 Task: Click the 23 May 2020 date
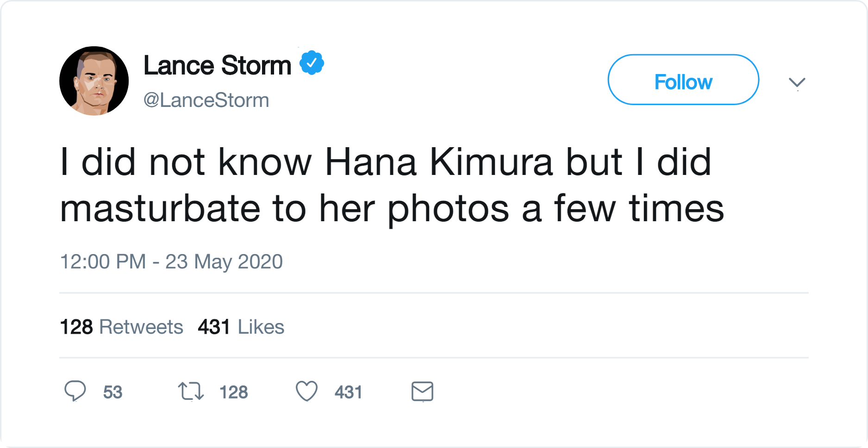coord(224,261)
